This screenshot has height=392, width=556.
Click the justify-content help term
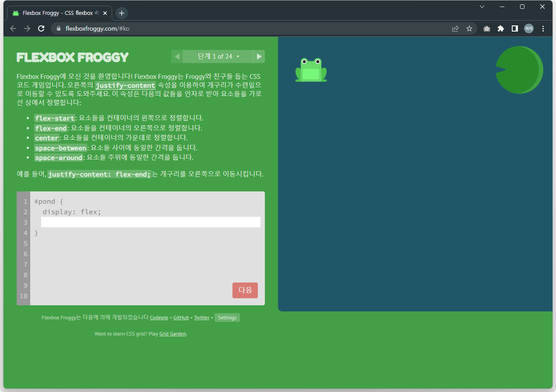126,85
